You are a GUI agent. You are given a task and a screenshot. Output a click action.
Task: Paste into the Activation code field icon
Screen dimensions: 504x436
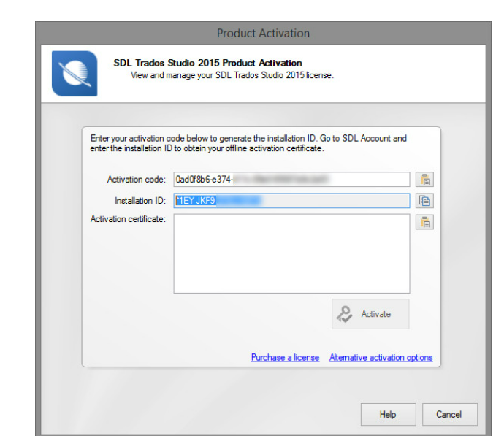point(424,179)
